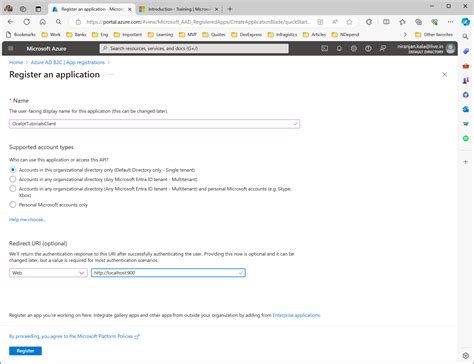This screenshot has height=364, width=474.
Task: Open the account avatar menu
Action: pyautogui.click(x=451, y=49)
